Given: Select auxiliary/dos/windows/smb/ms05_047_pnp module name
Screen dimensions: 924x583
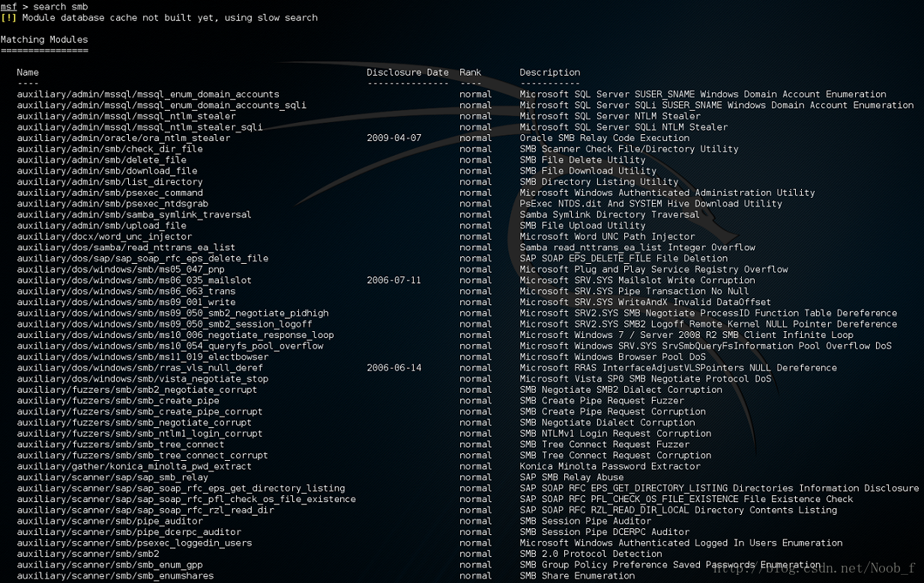Looking at the screenshot, I should point(121,270).
